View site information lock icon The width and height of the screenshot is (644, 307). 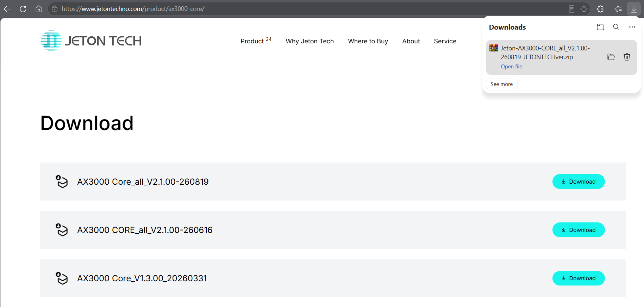pyautogui.click(x=55, y=9)
